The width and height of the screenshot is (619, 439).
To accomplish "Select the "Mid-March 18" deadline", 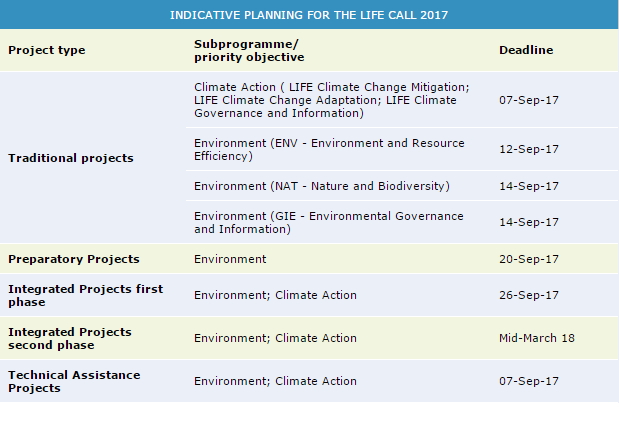I will pyautogui.click(x=537, y=338).
